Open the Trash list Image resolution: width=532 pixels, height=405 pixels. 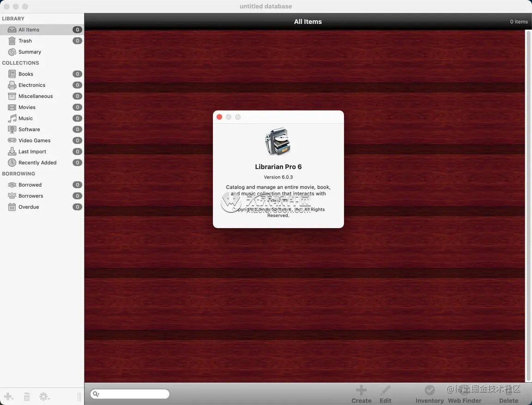pos(42,41)
